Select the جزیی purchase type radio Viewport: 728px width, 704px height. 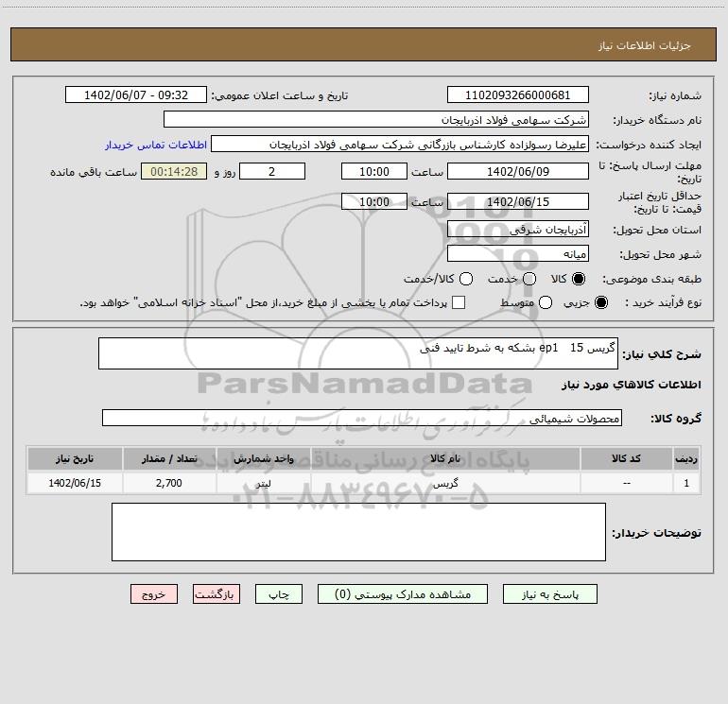click(600, 302)
